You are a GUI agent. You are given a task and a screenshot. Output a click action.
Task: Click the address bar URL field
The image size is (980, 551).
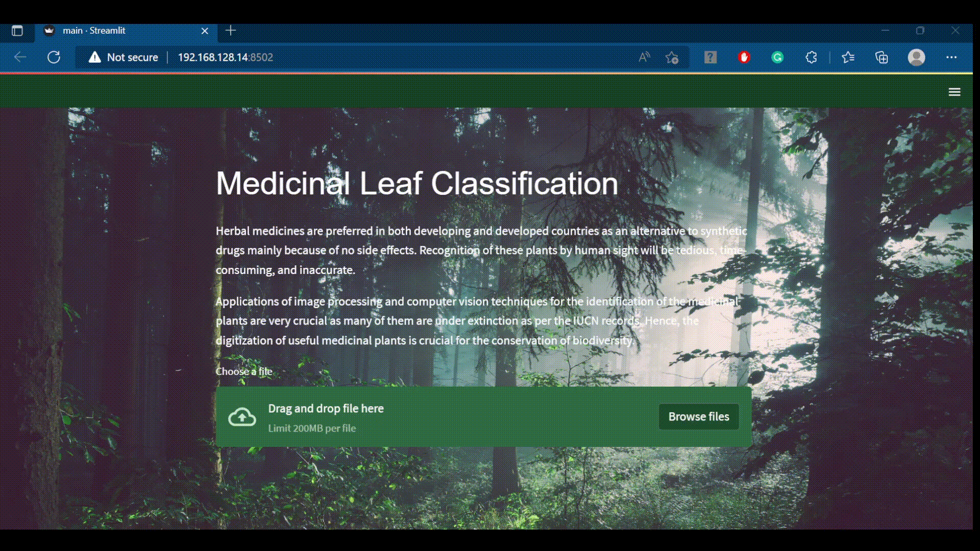357,57
